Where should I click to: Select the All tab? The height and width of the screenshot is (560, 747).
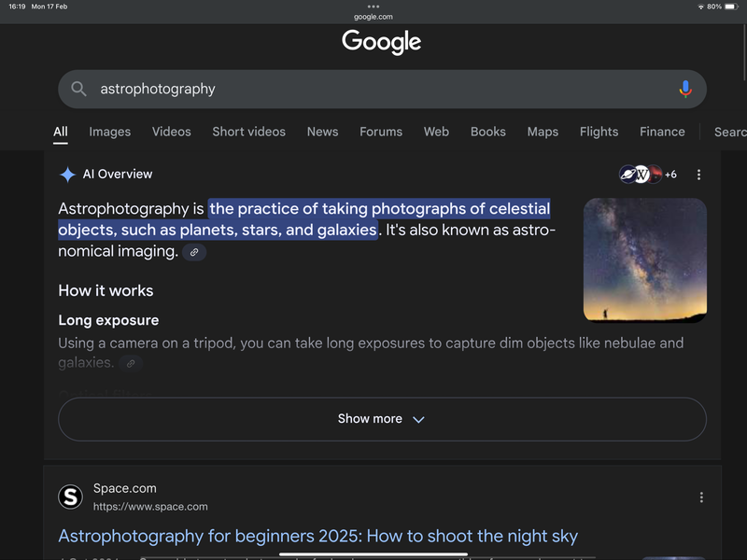click(x=61, y=132)
